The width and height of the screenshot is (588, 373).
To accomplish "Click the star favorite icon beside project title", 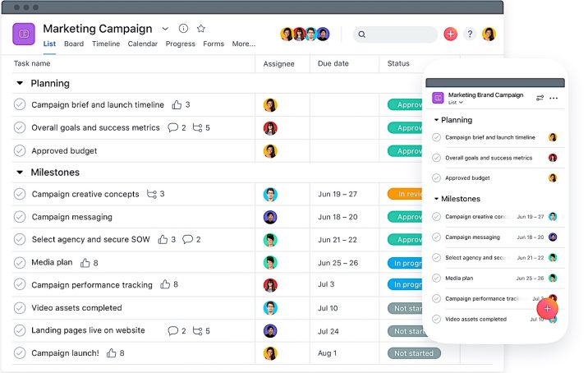I will point(201,29).
